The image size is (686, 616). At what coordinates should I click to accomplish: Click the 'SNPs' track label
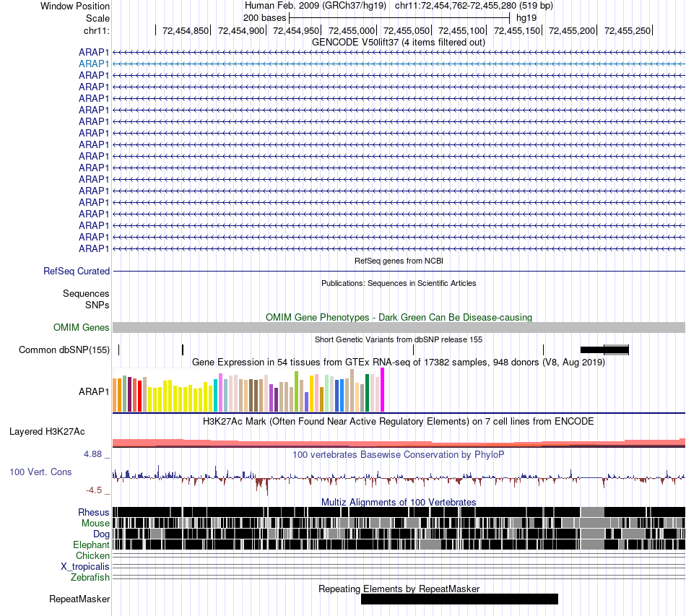tap(97, 305)
